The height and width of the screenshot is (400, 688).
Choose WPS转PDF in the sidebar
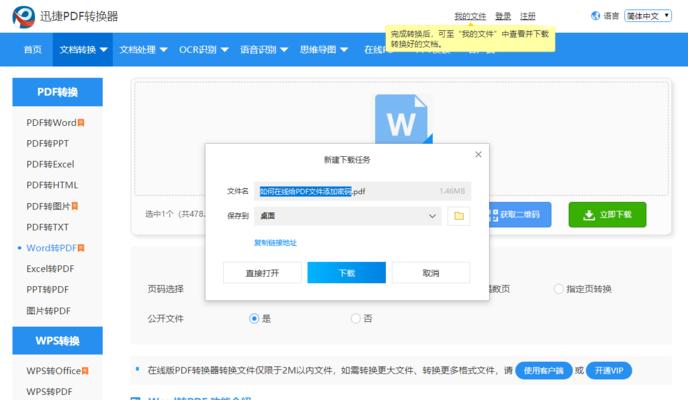[x=49, y=392]
